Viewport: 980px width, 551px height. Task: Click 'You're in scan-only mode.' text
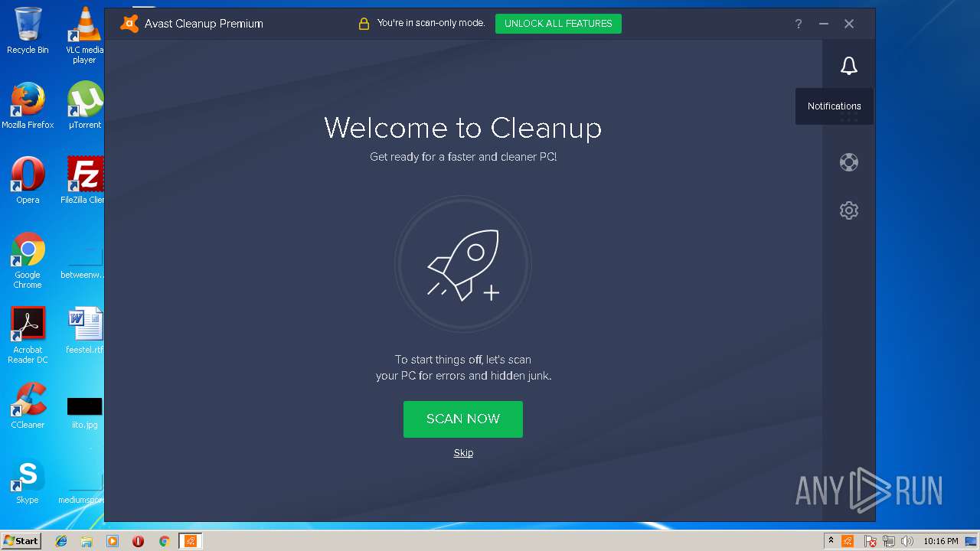tap(431, 24)
